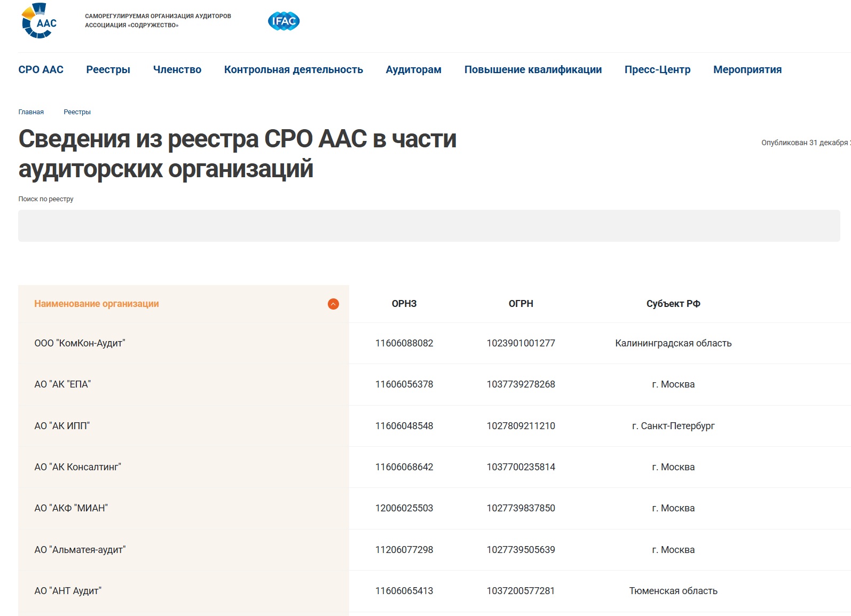The image size is (851, 616).
Task: Open organization АО "Альматея-аудит"
Action: click(x=80, y=550)
